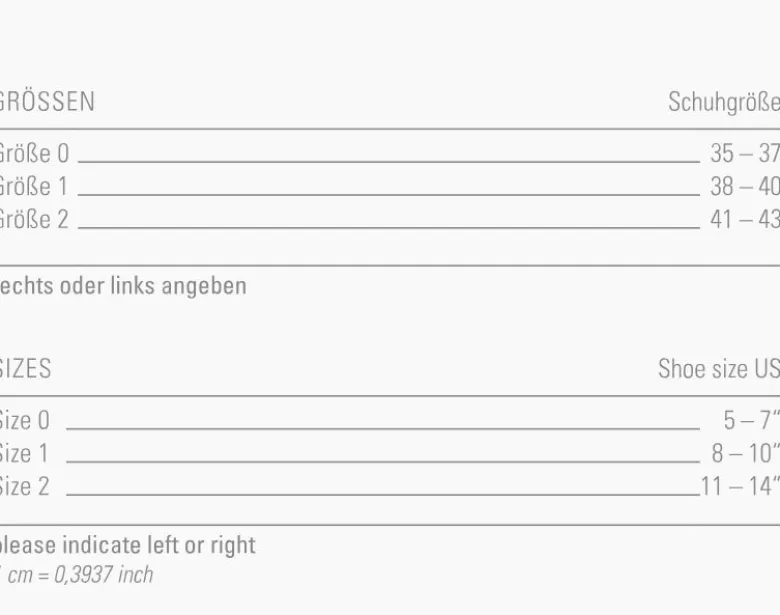This screenshot has width=780, height=615.
Task: Select the Größe 1 row label
Action: click(x=33, y=187)
